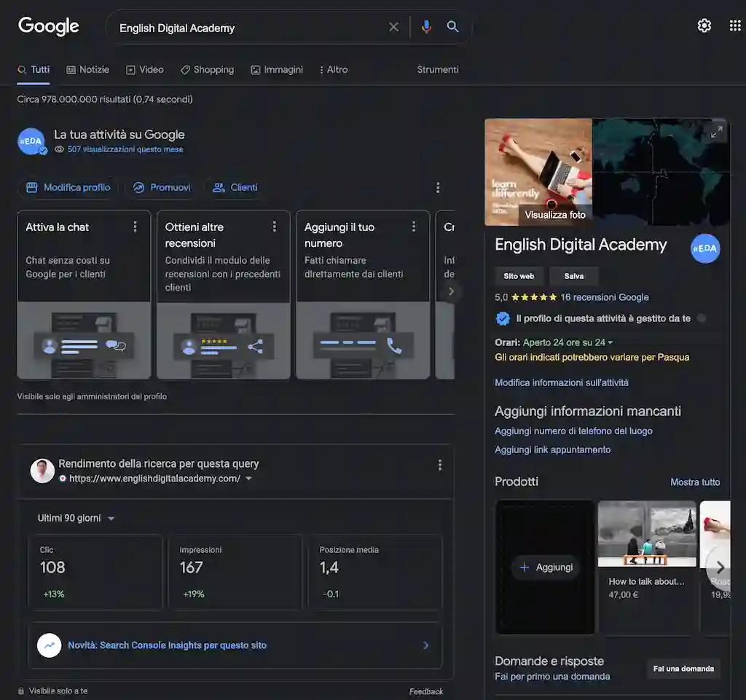Start voice search with the microphone icon
746x700 pixels.
(x=426, y=27)
